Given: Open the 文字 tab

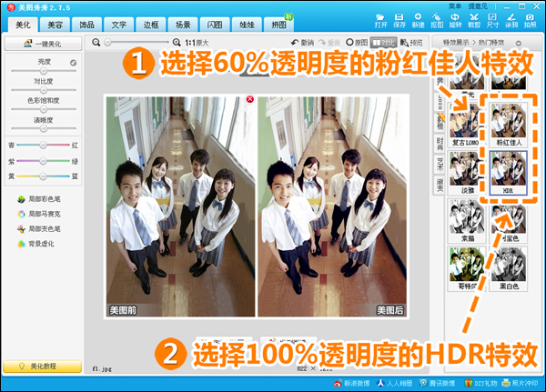Looking at the screenshot, I should pos(119,25).
